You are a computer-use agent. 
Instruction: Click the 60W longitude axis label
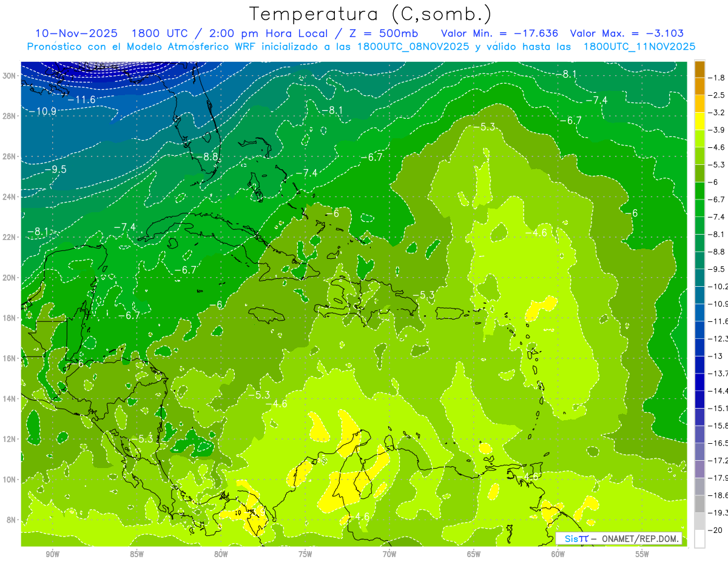pyautogui.click(x=558, y=554)
